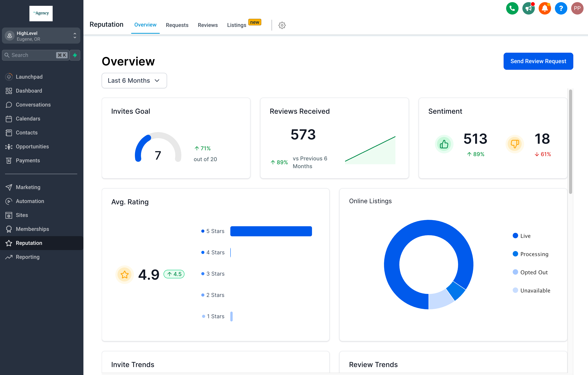Click the 5 Stars rating bar
Image resolution: width=588 pixels, height=375 pixels.
coord(271,231)
